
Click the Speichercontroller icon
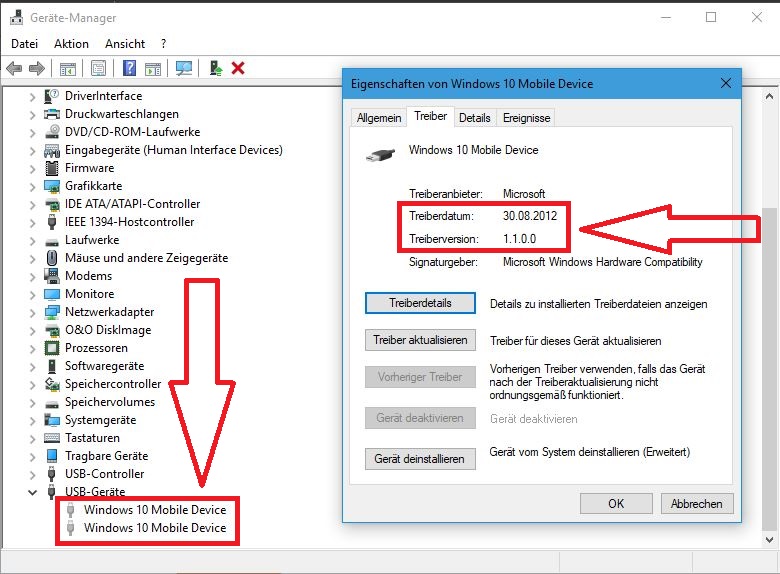click(52, 384)
